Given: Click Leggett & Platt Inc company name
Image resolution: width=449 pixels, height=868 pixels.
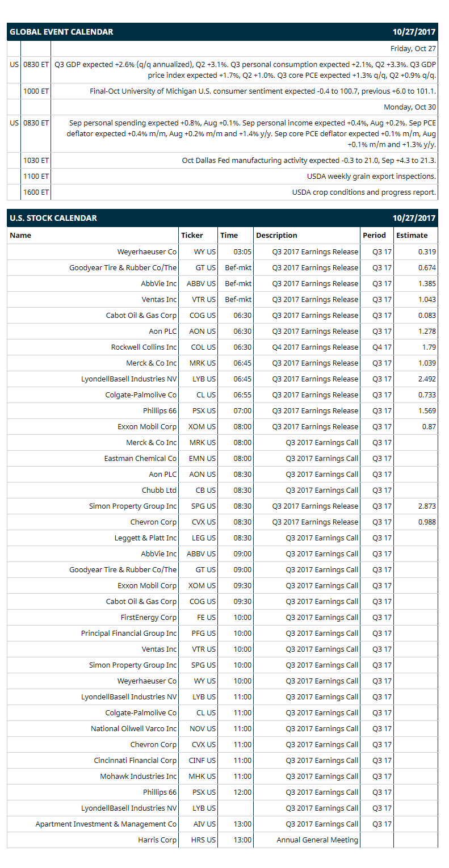Looking at the screenshot, I should 146,538.
